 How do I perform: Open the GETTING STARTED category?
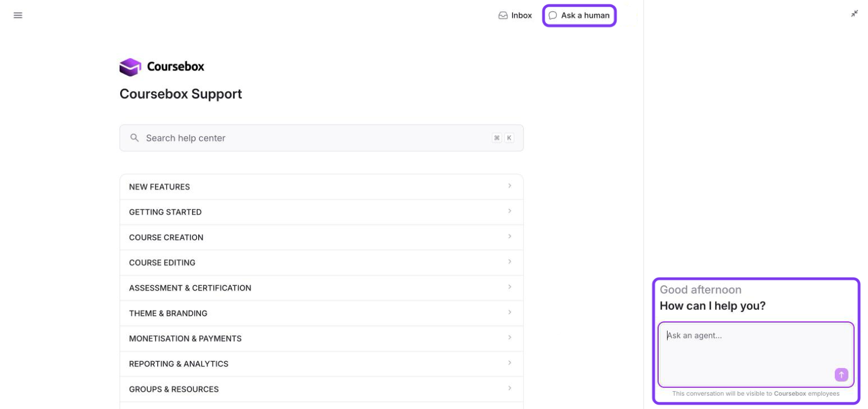click(x=322, y=212)
